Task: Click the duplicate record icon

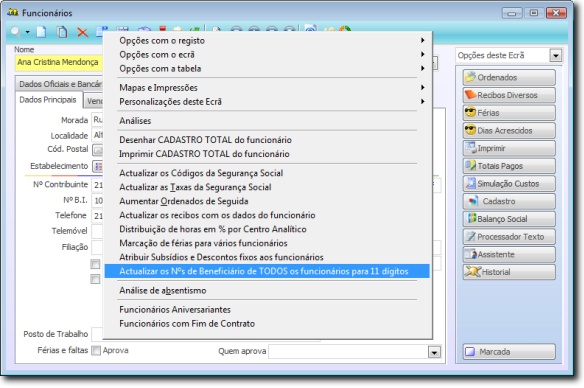Action: pos(62,32)
